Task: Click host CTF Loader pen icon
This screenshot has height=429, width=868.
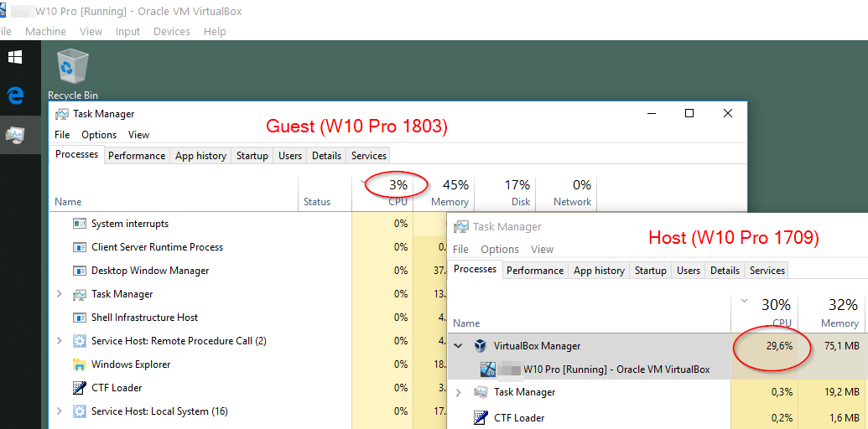Action: coord(480,417)
